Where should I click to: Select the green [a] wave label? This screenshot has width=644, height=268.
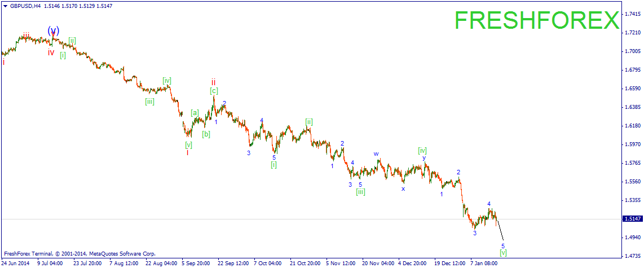tap(195, 112)
